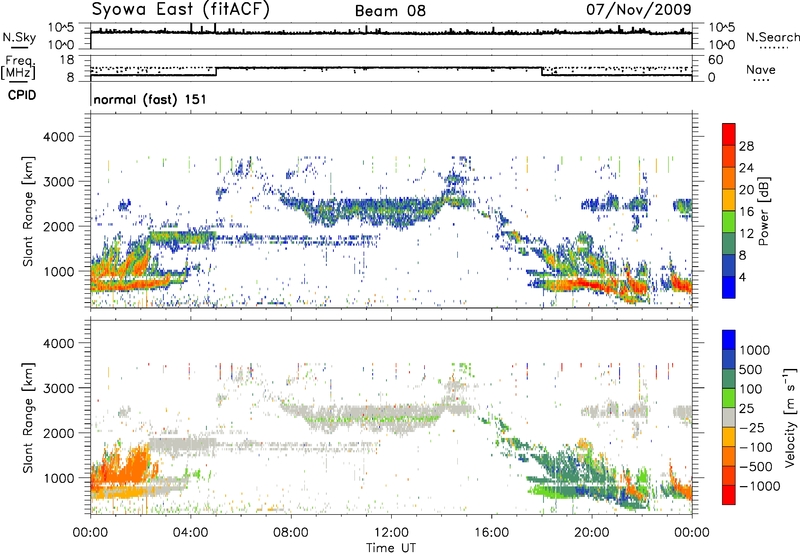Select the 'Beam 08' label

coord(390,11)
